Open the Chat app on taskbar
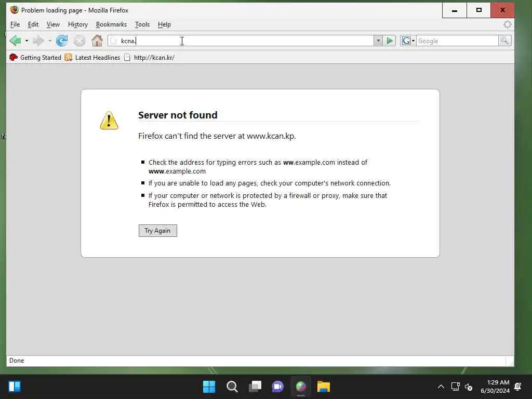This screenshot has height=399, width=532. 278,387
